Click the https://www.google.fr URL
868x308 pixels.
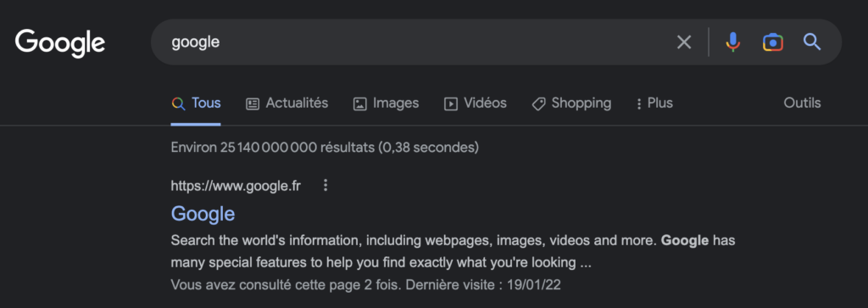tap(236, 186)
